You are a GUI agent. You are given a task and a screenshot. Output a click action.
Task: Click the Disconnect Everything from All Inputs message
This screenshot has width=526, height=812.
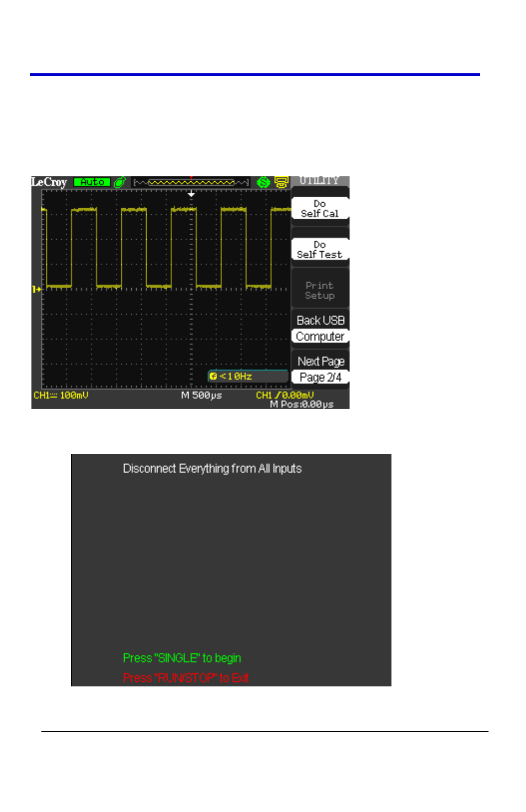coord(212,469)
